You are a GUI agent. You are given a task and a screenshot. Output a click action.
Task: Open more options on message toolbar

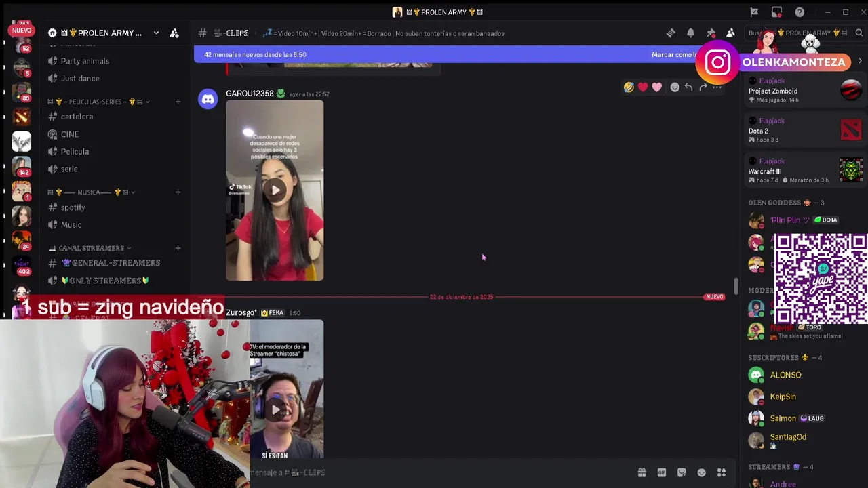pos(717,87)
